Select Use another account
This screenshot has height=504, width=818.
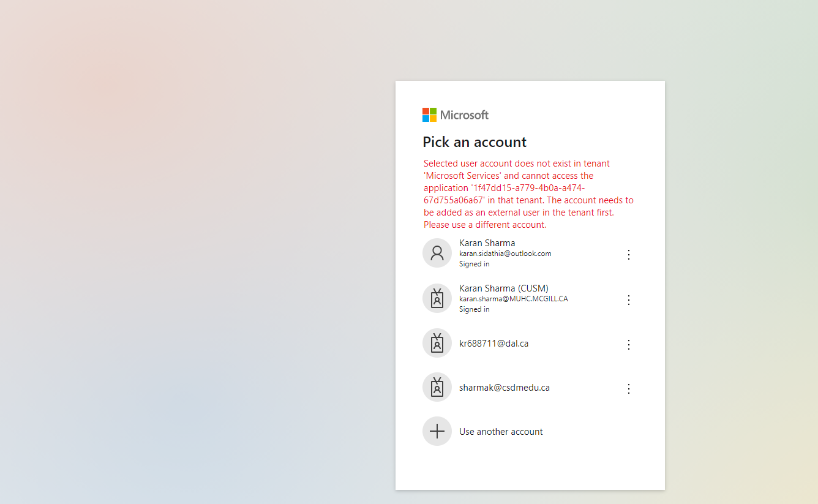click(x=501, y=432)
